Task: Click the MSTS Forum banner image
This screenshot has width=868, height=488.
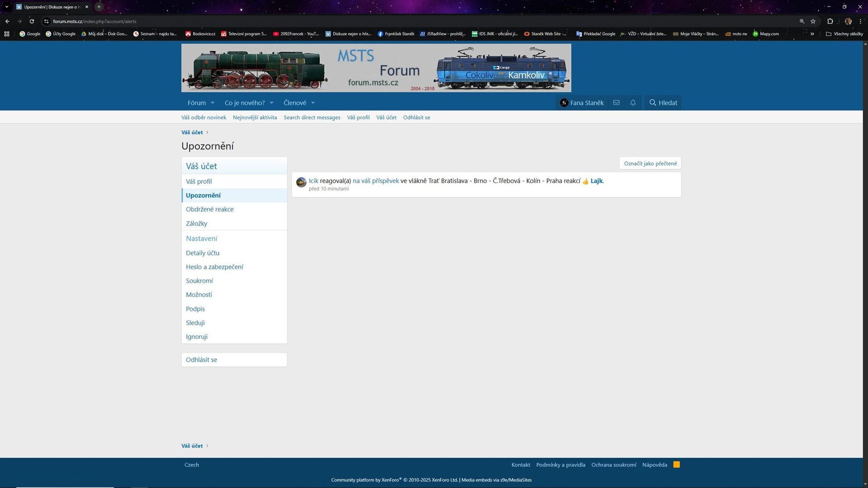Action: pyautogui.click(x=376, y=68)
